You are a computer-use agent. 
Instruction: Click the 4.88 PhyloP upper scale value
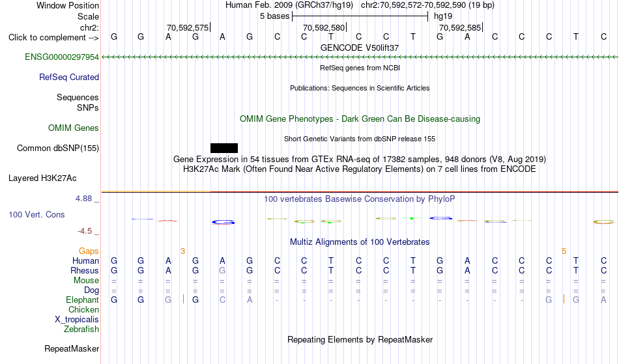click(83, 199)
